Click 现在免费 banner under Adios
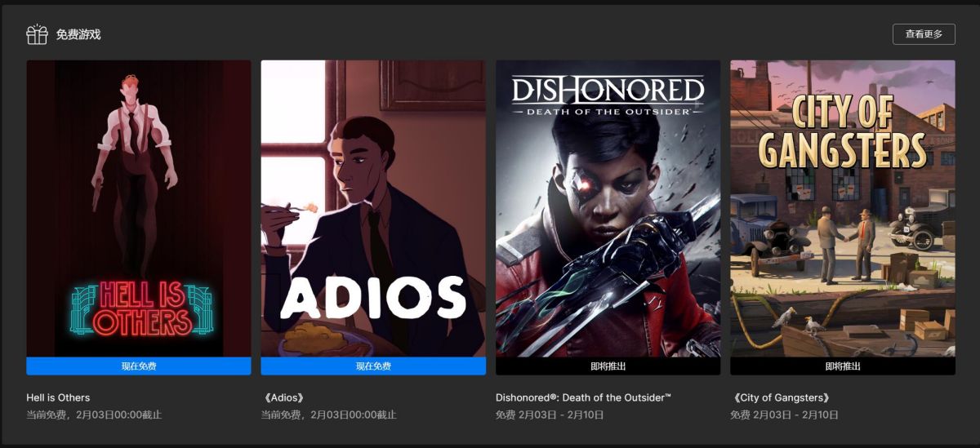The height and width of the screenshot is (448, 980). pos(373,366)
